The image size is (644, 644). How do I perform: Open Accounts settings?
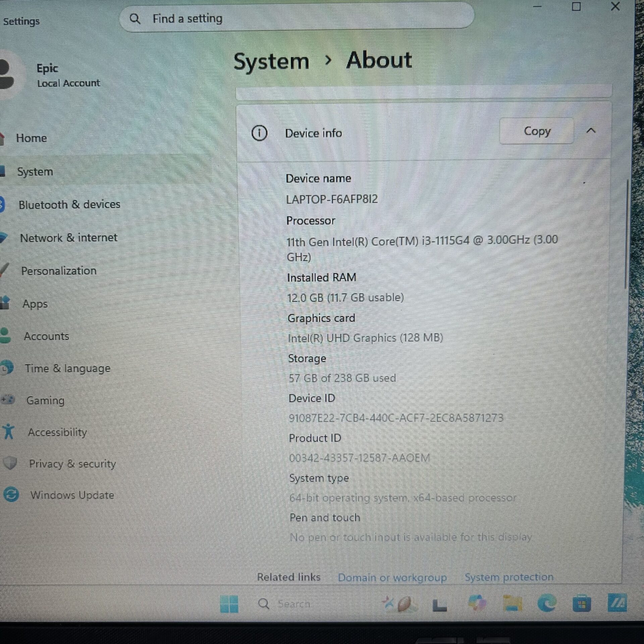46,336
